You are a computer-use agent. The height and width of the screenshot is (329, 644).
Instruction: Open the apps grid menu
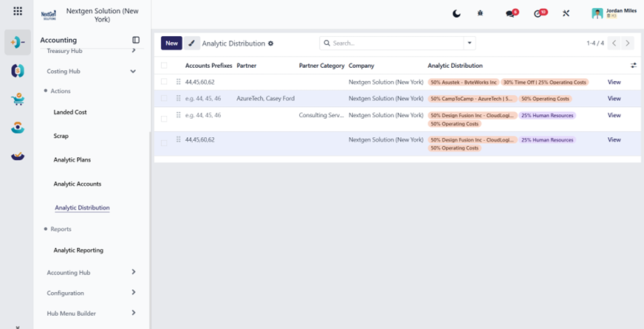(18, 11)
